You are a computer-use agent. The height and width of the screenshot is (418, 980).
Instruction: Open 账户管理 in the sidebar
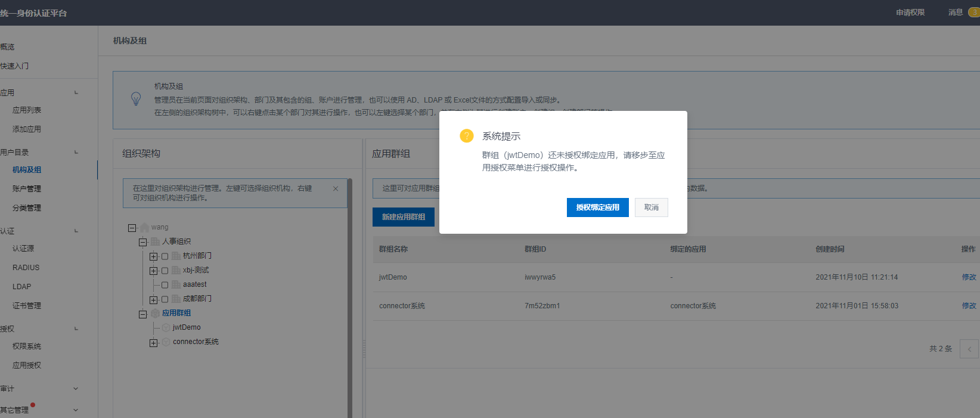tap(27, 189)
